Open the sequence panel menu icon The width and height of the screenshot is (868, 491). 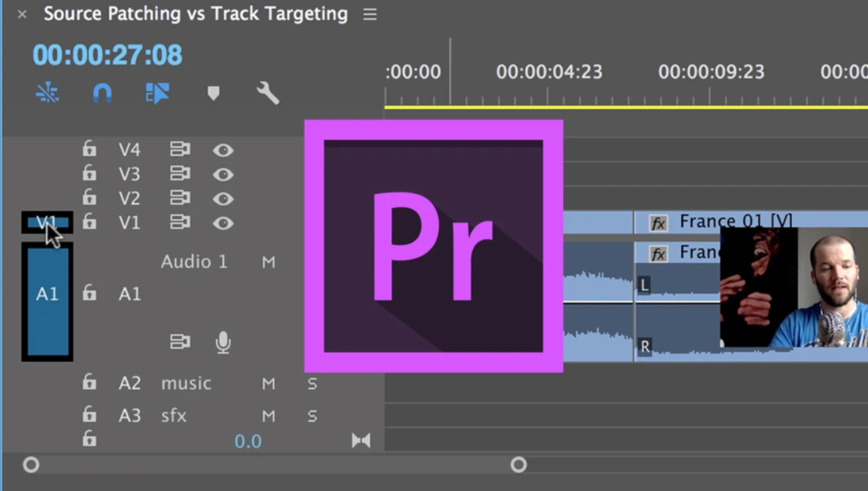[370, 15]
